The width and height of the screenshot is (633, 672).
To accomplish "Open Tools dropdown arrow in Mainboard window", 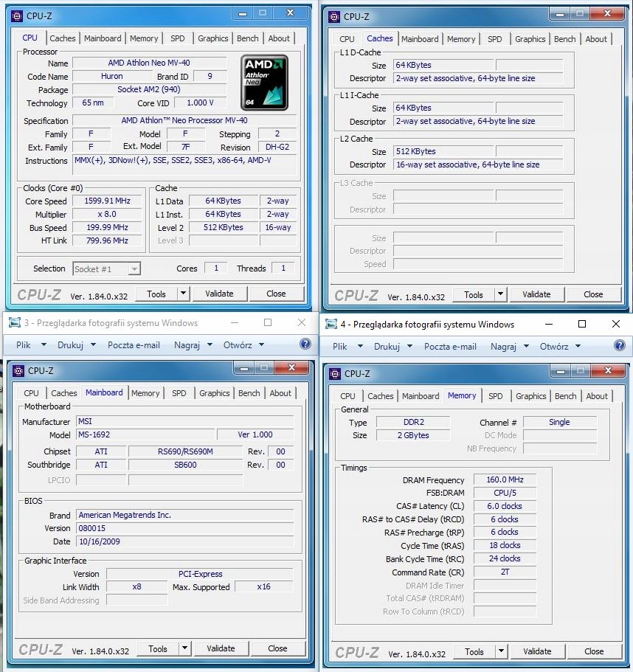I will click(184, 648).
